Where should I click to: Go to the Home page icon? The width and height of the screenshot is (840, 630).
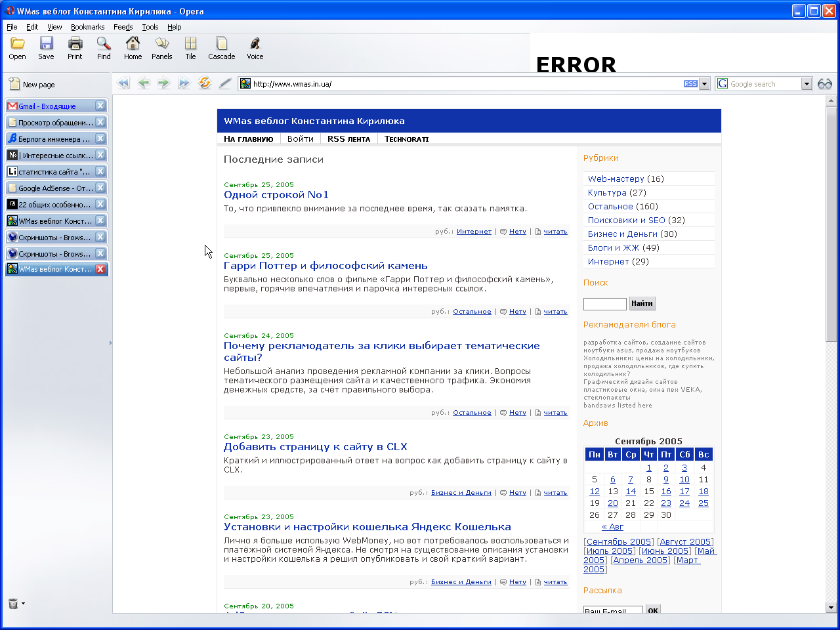pos(133,43)
